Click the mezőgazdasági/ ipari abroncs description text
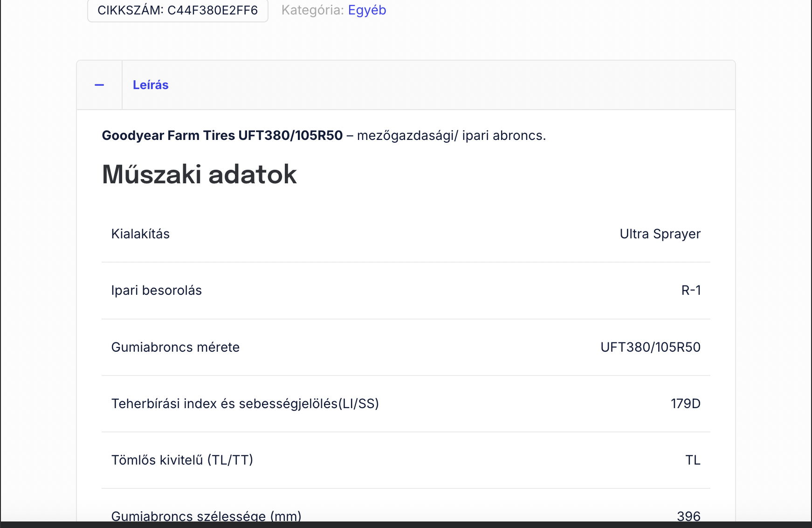This screenshot has width=812, height=528. tap(451, 135)
